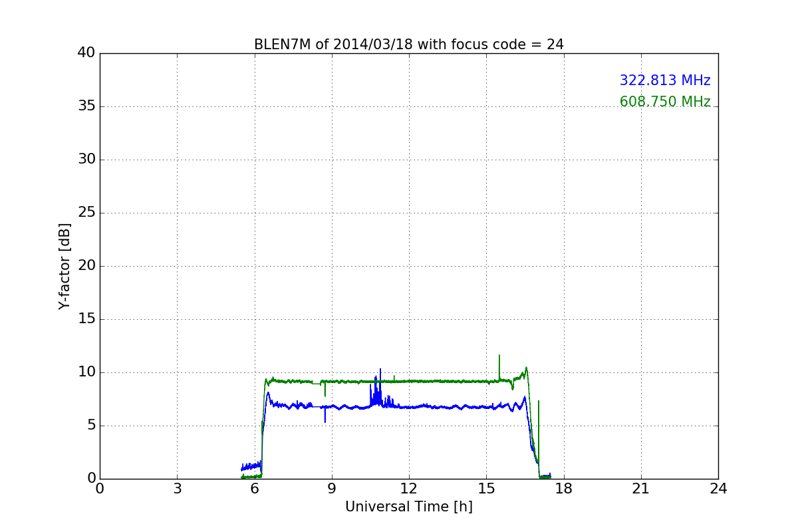
Task: Click the blue spike peak near 11 hours
Action: pos(380,369)
